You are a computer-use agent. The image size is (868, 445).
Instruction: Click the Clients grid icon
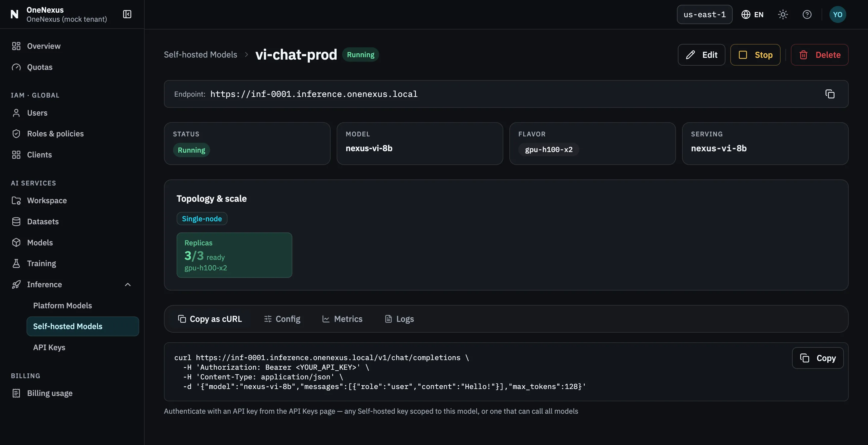click(x=16, y=155)
